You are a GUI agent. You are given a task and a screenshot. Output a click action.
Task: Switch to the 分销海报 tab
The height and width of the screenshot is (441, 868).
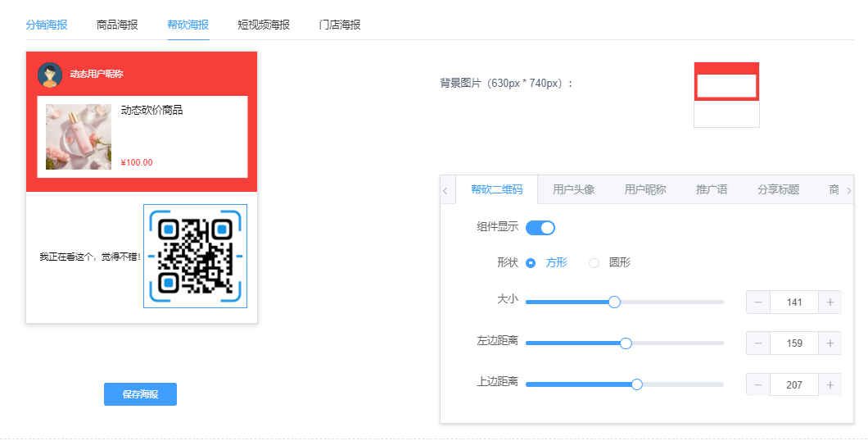[x=47, y=25]
